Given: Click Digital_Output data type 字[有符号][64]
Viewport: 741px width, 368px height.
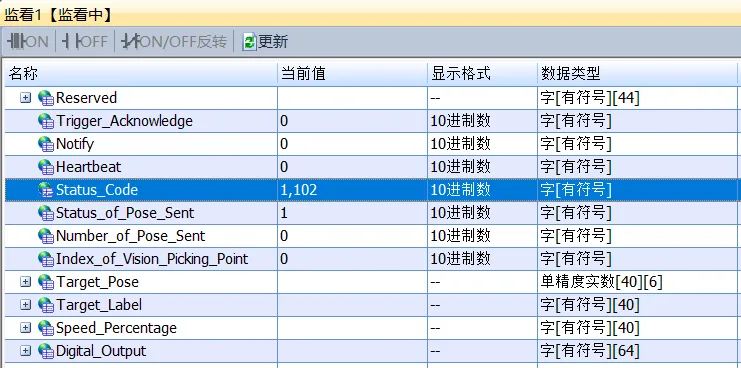Looking at the screenshot, I should pos(590,351).
